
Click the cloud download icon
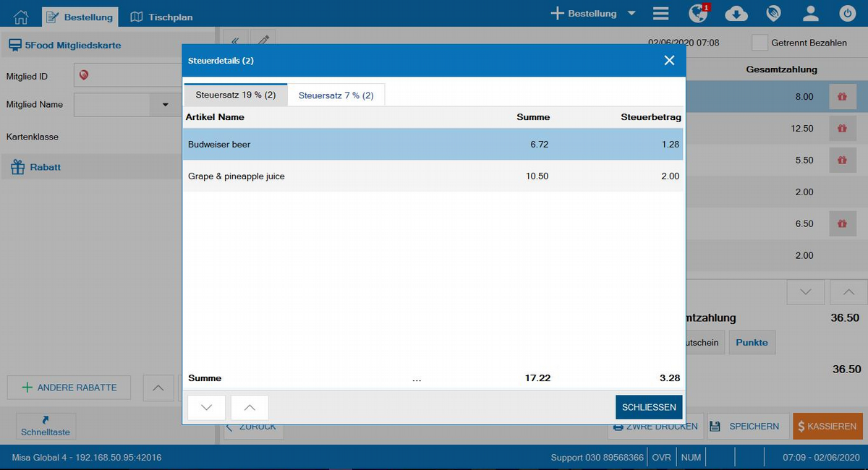(x=736, y=14)
